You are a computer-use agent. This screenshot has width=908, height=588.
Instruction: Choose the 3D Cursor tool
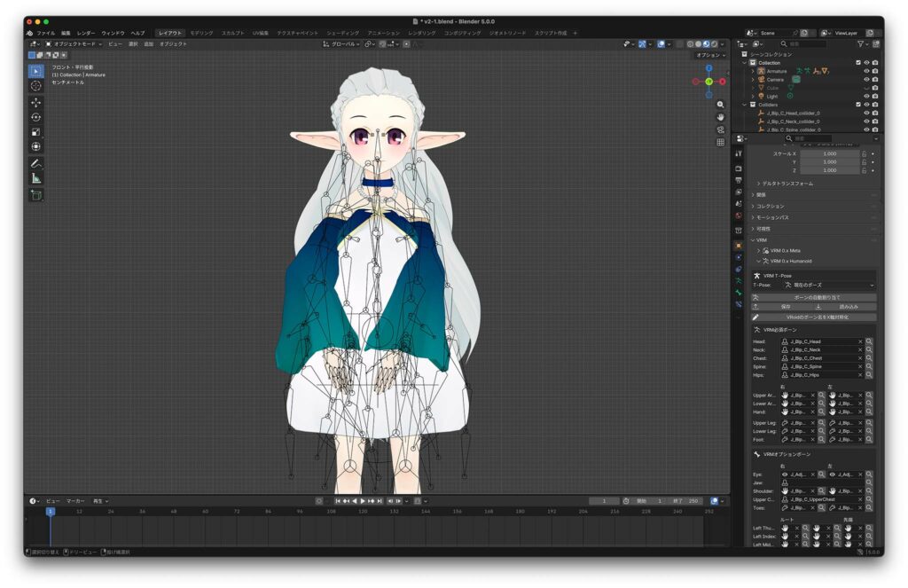point(35,86)
